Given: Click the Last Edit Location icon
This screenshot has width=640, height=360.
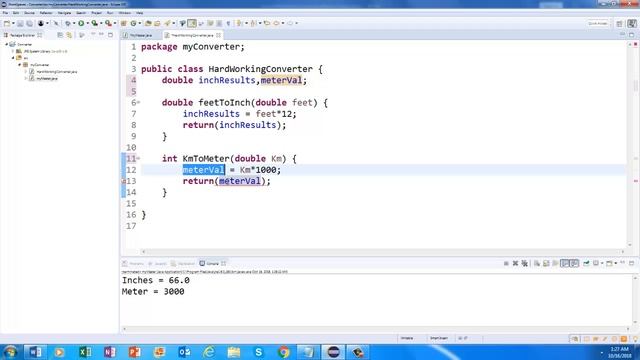Looking at the screenshot, I should click(267, 23).
